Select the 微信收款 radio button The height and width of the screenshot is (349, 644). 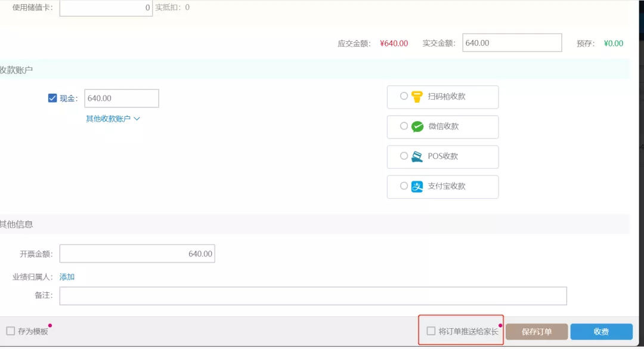coord(404,126)
